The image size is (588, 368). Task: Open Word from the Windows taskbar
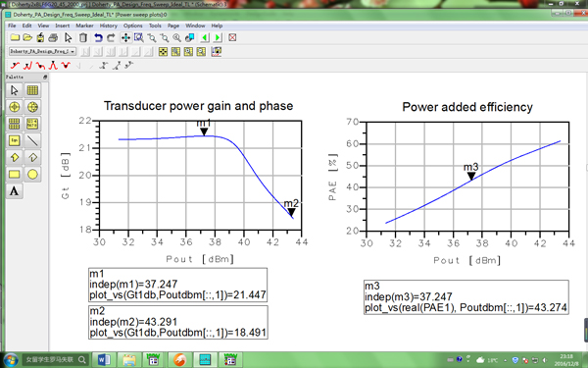104,360
